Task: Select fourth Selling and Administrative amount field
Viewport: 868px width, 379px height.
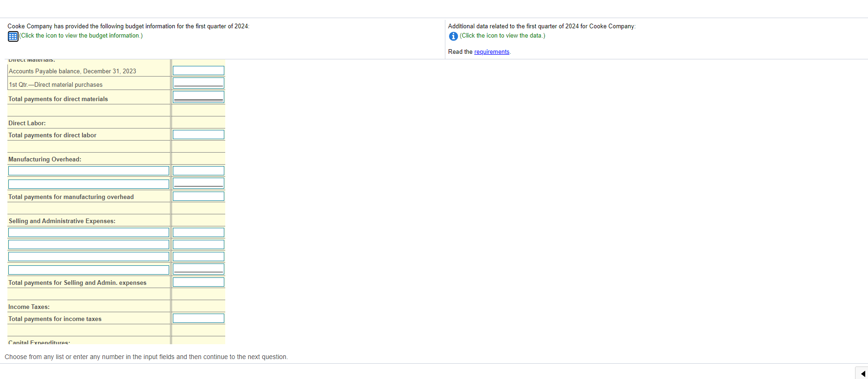Action: pos(198,269)
